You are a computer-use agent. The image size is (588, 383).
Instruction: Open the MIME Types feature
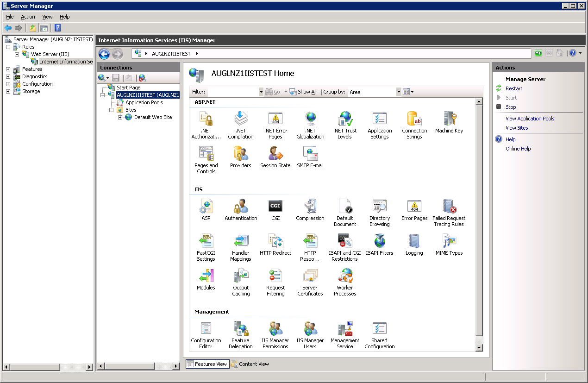coord(449,241)
